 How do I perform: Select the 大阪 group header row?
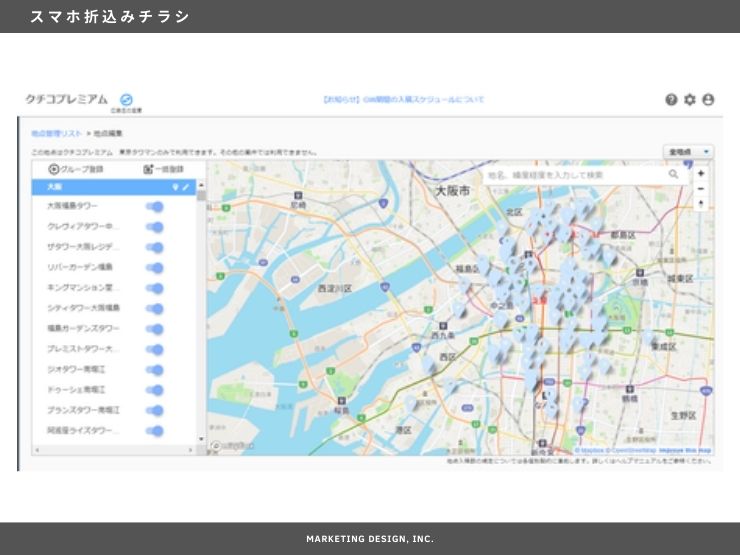click(x=114, y=187)
